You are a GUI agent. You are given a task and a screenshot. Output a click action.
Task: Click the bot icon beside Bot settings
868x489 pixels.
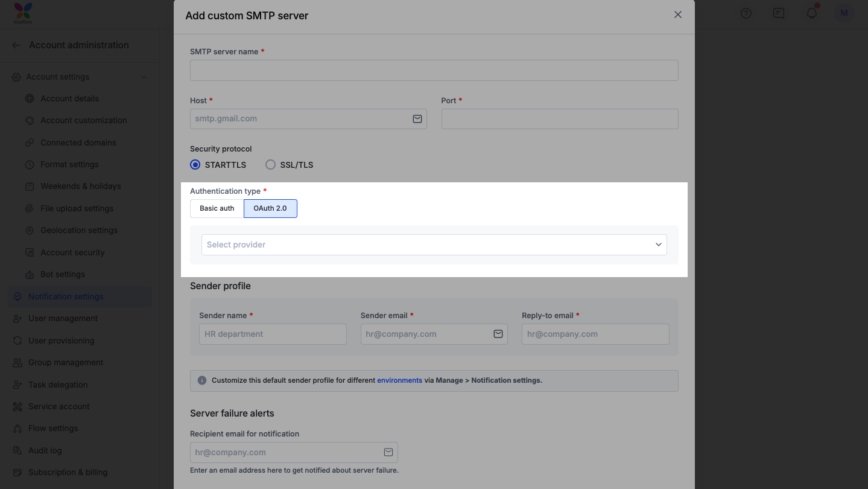[x=29, y=275]
